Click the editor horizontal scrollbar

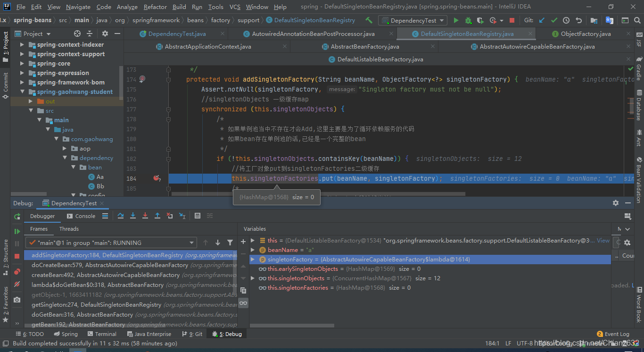coord(318,193)
